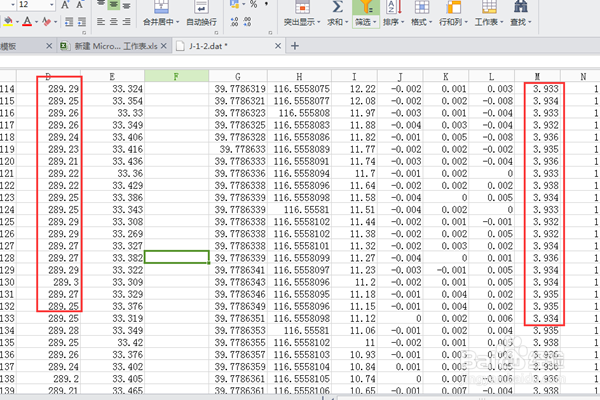Click the increase font size icon
The width and height of the screenshot is (600, 400).
(65, 5)
